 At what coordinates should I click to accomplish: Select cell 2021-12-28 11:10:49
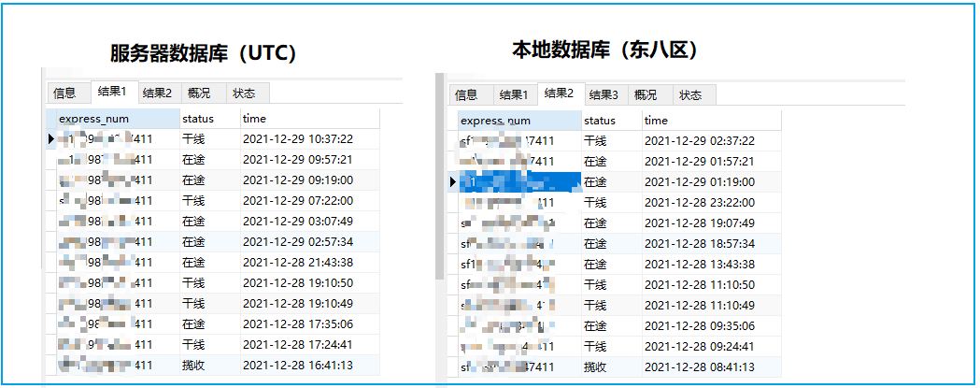712,306
